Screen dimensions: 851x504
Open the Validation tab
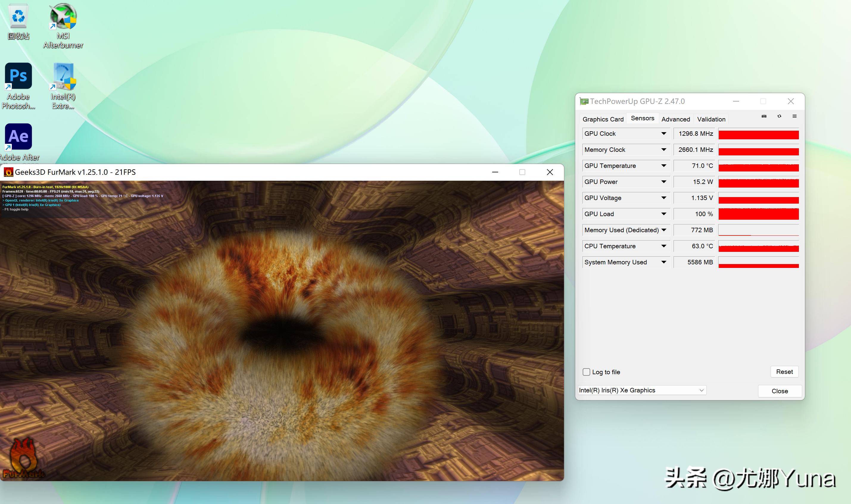coord(711,119)
